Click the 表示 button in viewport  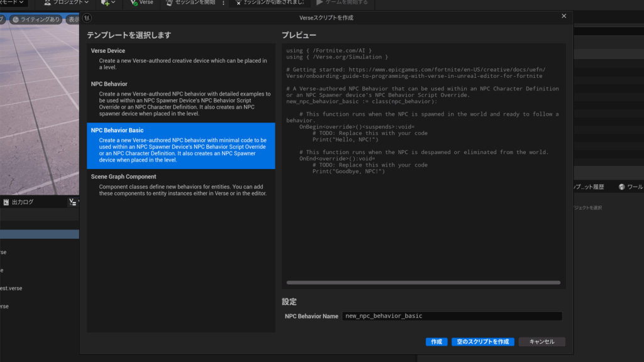coord(74,19)
